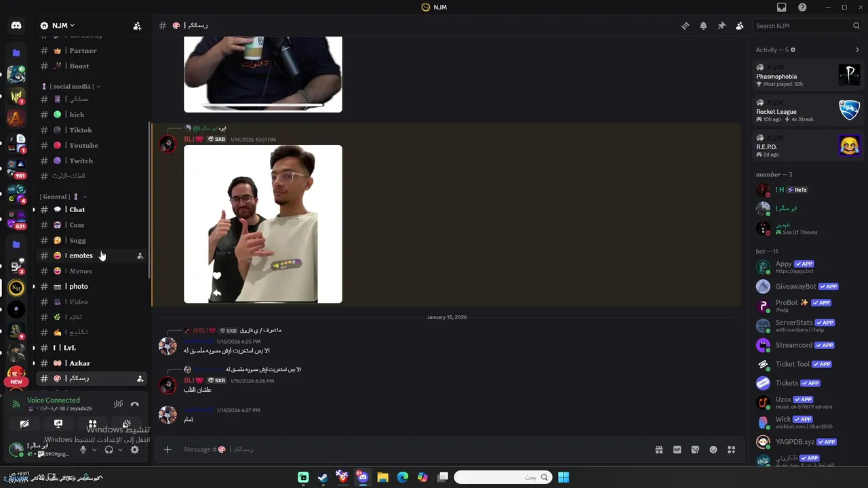
Task: Disconnect from voice call
Action: pyautogui.click(x=134, y=405)
